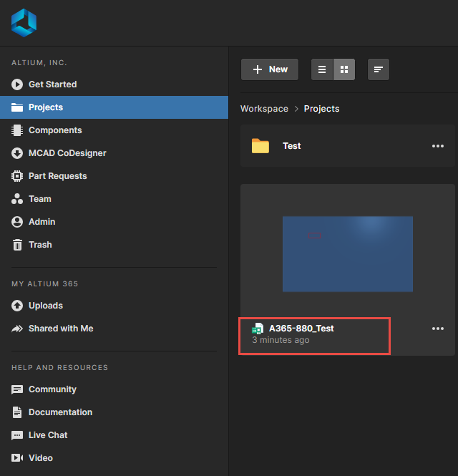Click the Video camera icon
The image size is (458, 476).
point(17,458)
